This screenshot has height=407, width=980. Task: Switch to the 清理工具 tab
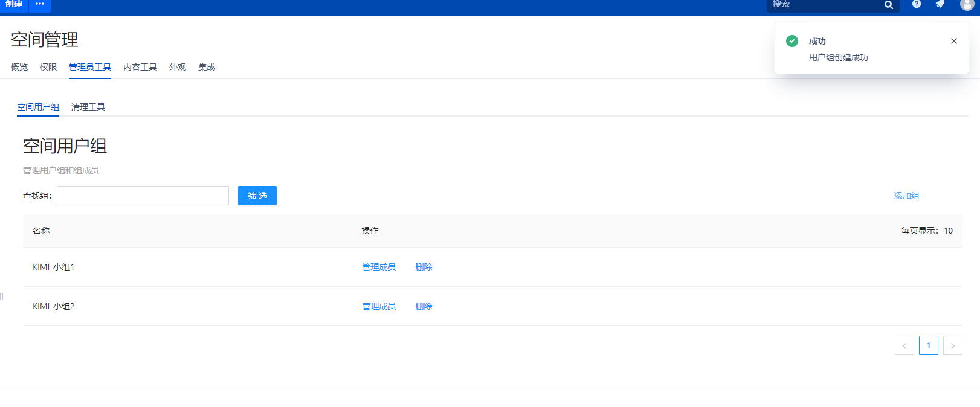[88, 107]
